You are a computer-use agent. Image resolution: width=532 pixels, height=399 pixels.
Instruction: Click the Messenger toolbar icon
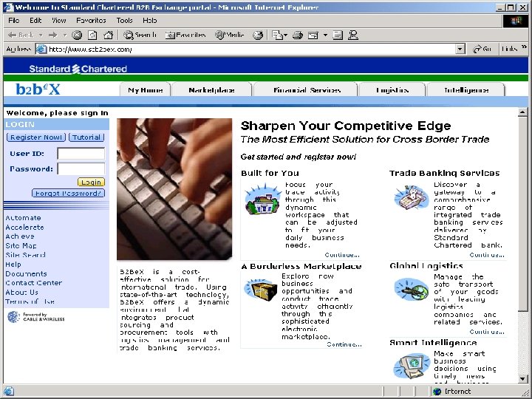click(353, 35)
